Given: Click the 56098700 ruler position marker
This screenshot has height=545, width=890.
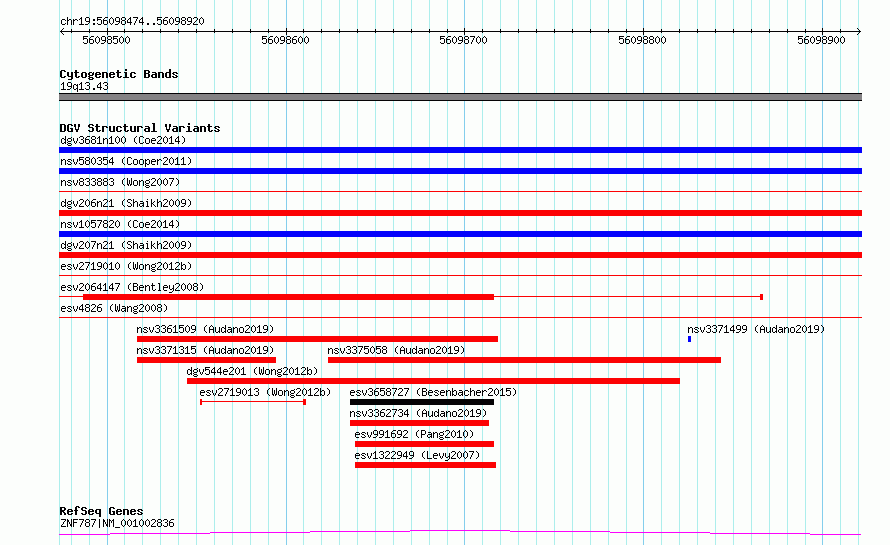Looking at the screenshot, I should (x=463, y=40).
